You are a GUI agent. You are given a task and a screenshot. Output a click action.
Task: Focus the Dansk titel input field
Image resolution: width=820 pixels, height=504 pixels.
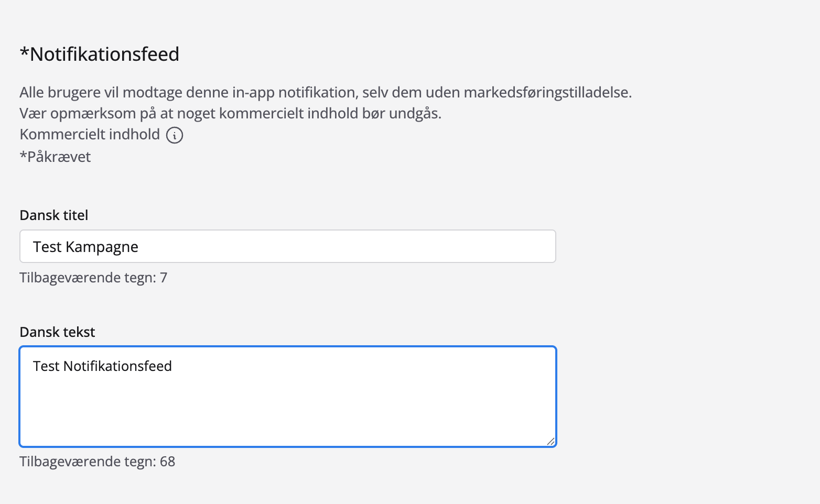coord(287,246)
